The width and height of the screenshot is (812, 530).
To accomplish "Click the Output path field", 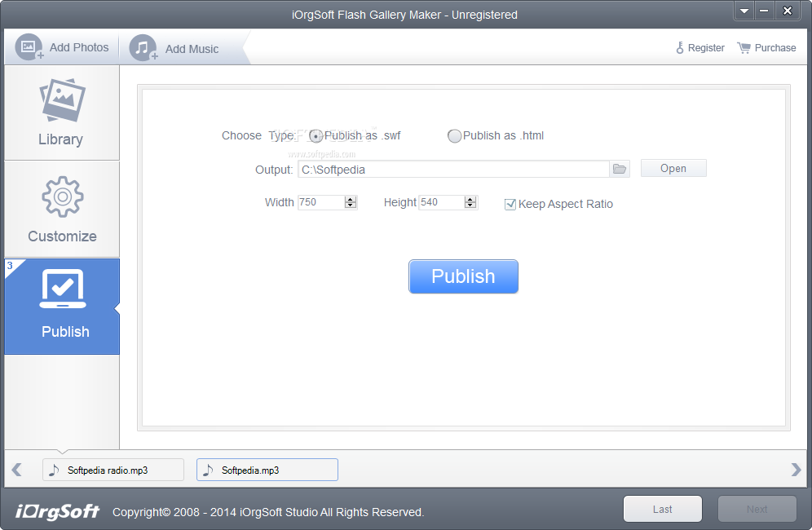I will click(453, 170).
